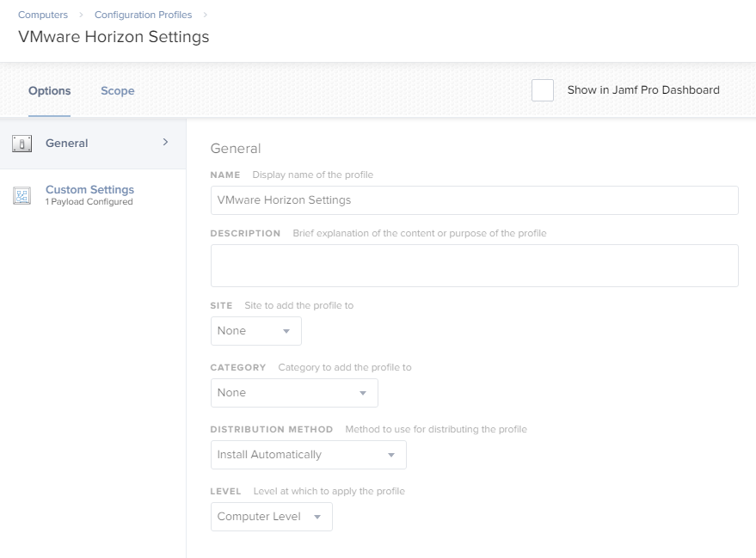Viewport: 756px width, 558px height.
Task: Click the General section heading text
Action: pyautogui.click(x=236, y=149)
